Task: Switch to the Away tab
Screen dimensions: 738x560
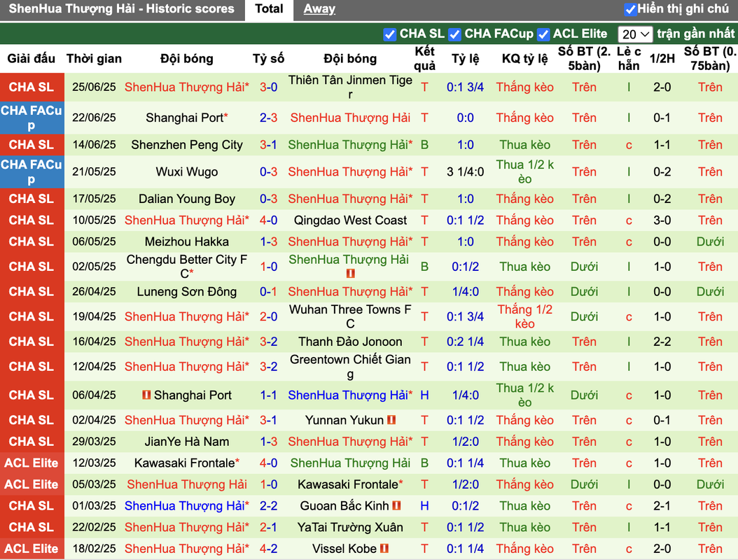Action: 319,9
